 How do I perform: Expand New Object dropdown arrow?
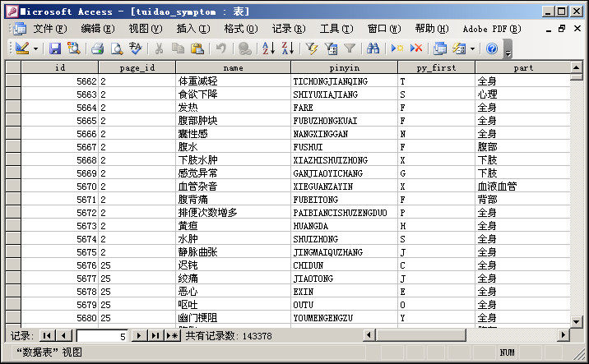(472, 48)
